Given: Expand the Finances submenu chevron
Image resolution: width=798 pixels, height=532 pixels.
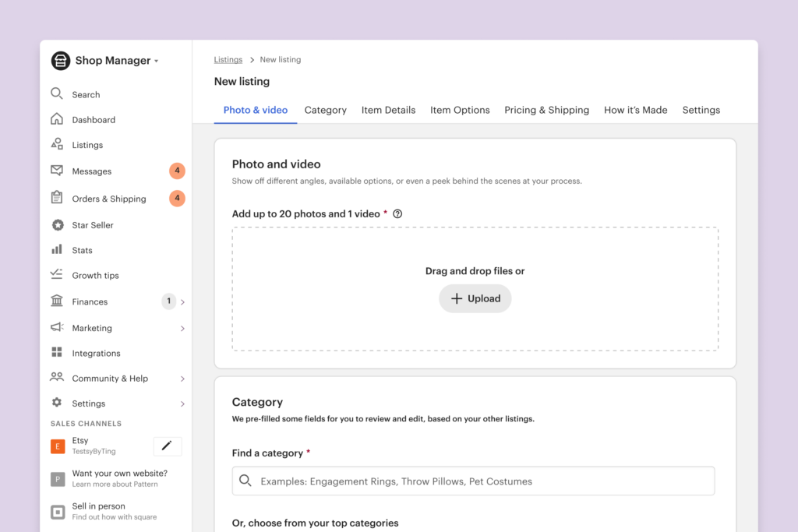Looking at the screenshot, I should [x=182, y=302].
